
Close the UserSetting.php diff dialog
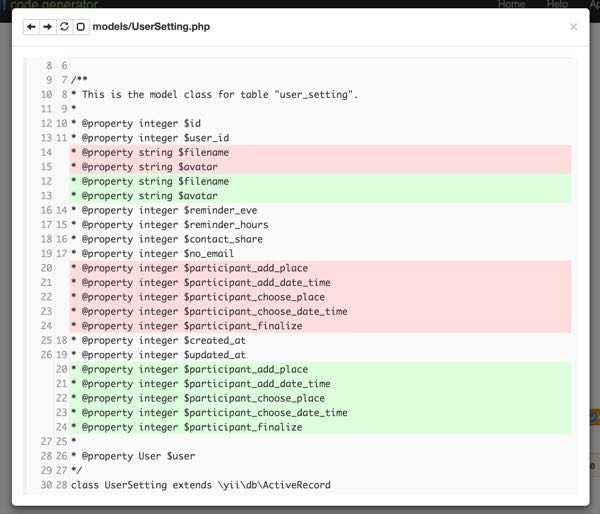(573, 27)
